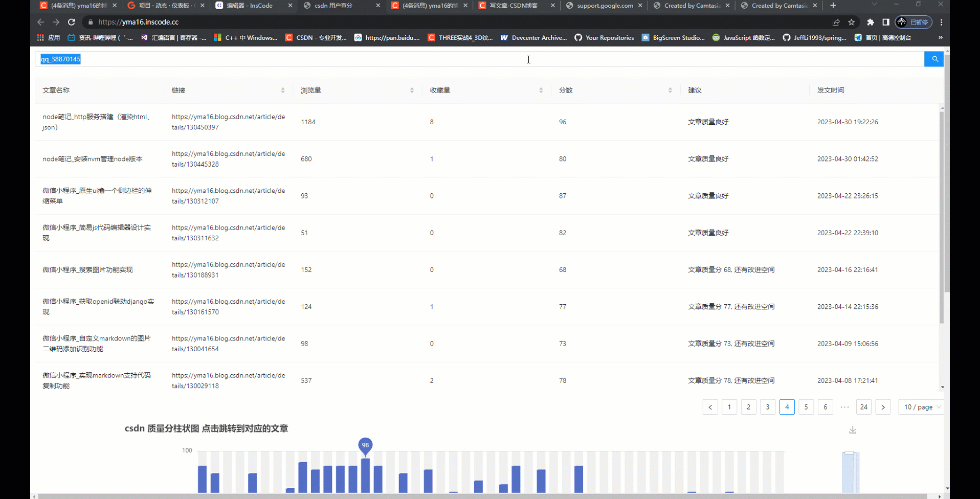This screenshot has height=499, width=980.
Task: Open the Chrome three-dot menu
Action: (942, 22)
